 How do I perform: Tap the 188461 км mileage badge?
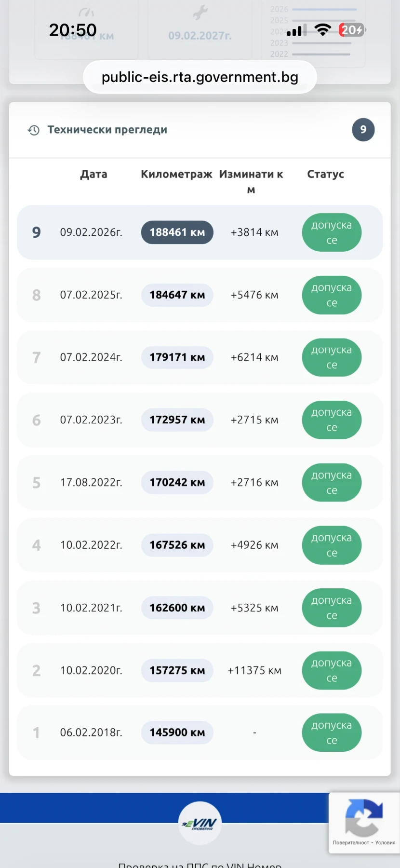pyautogui.click(x=177, y=232)
